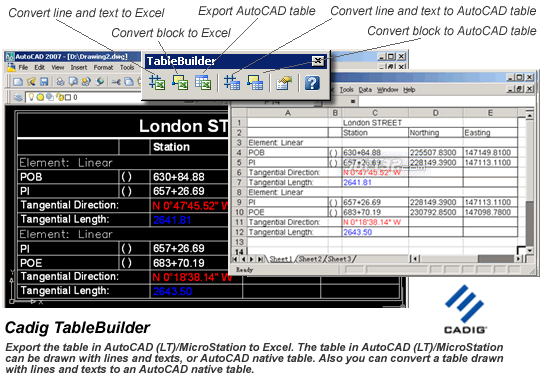Toggle layer 0 lightbulb on/off
This screenshot has height=380, width=540.
click(31, 97)
